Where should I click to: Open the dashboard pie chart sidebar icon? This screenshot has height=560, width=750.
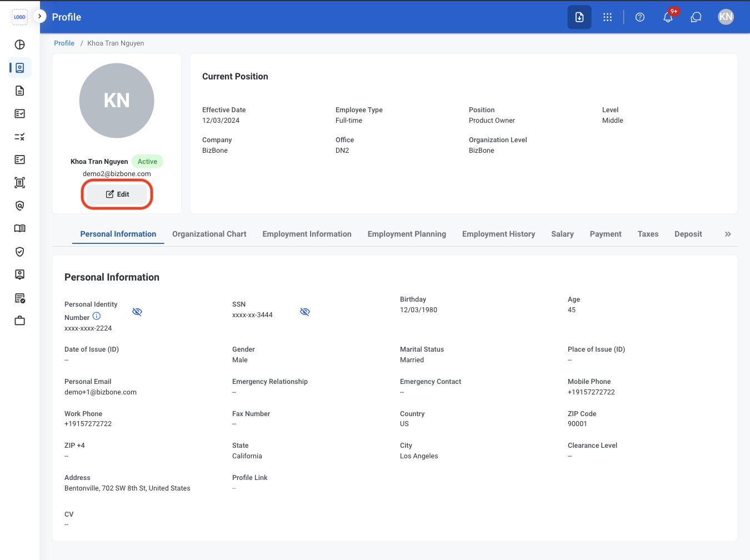pos(20,44)
